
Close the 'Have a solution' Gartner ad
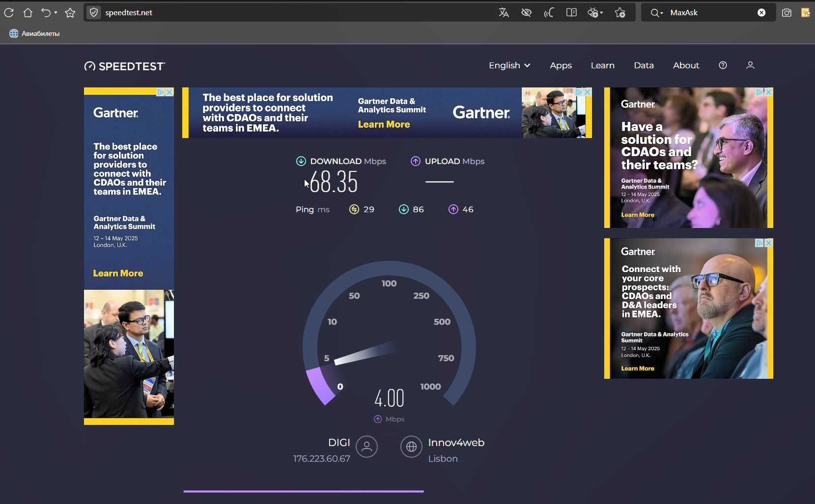click(x=769, y=92)
